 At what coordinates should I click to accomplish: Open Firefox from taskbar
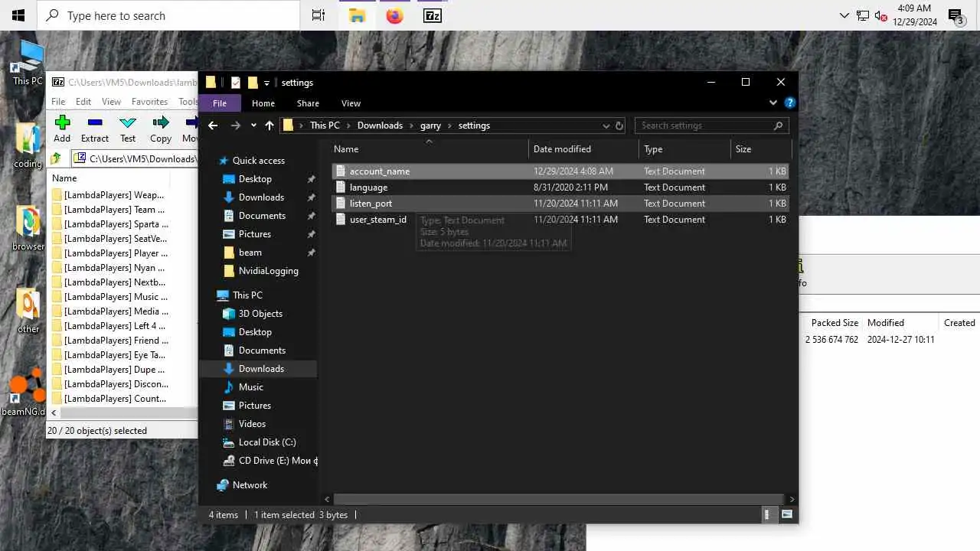(394, 15)
